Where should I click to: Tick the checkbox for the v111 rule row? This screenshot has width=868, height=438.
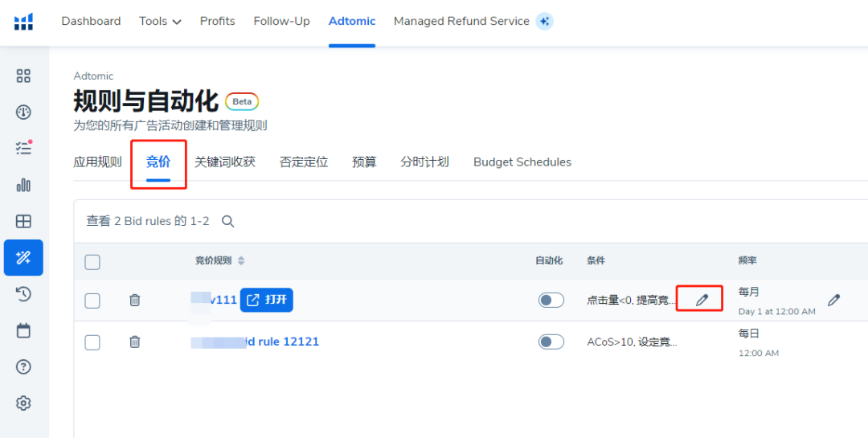point(92,301)
